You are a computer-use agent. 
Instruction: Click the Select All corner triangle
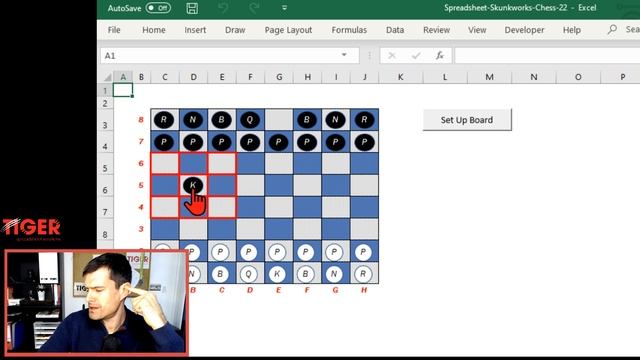point(107,77)
